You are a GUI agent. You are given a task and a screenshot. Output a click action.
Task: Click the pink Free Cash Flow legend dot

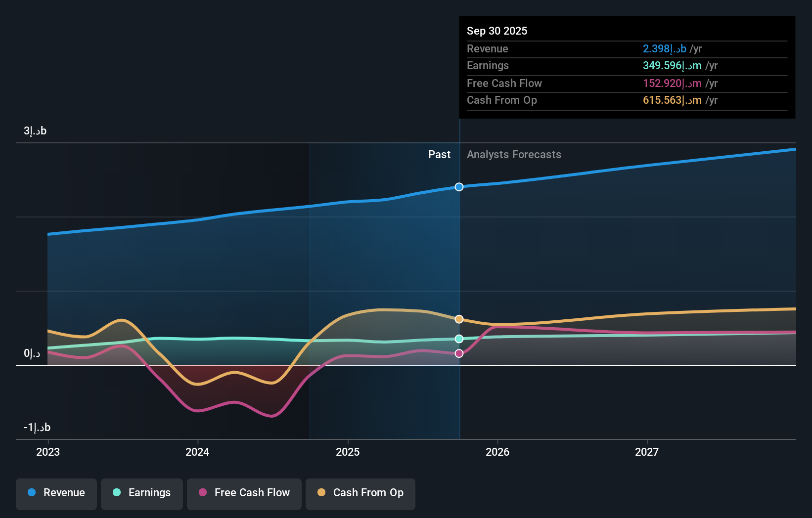click(203, 493)
